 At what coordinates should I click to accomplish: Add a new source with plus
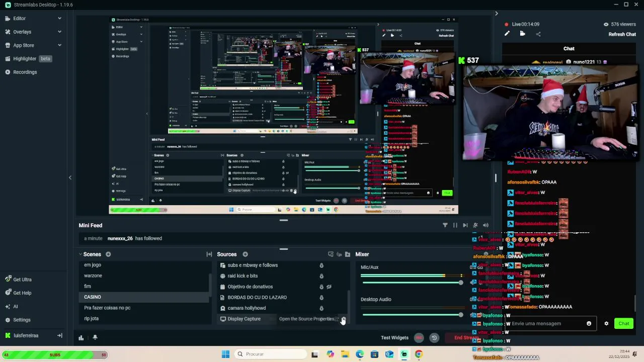pos(245,254)
